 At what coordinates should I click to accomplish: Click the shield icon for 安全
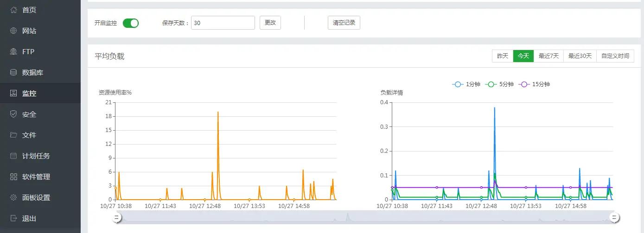13,114
